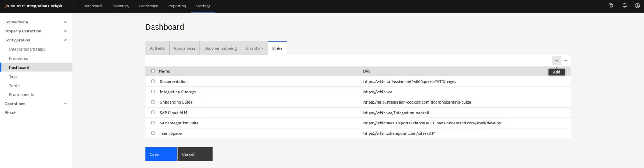Viewport: 644px width, 168px height.
Task: Open Integration Strategy in the sidebar
Action: (27, 49)
